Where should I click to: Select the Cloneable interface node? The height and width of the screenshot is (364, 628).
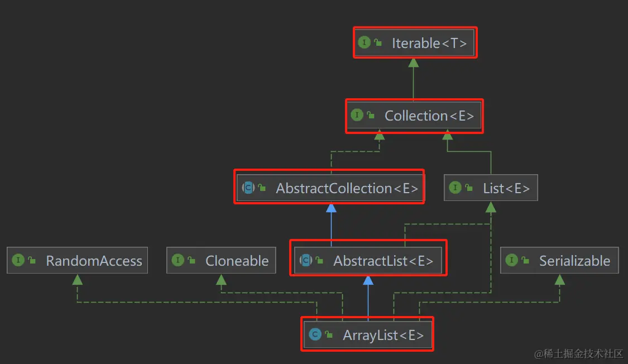[221, 260]
